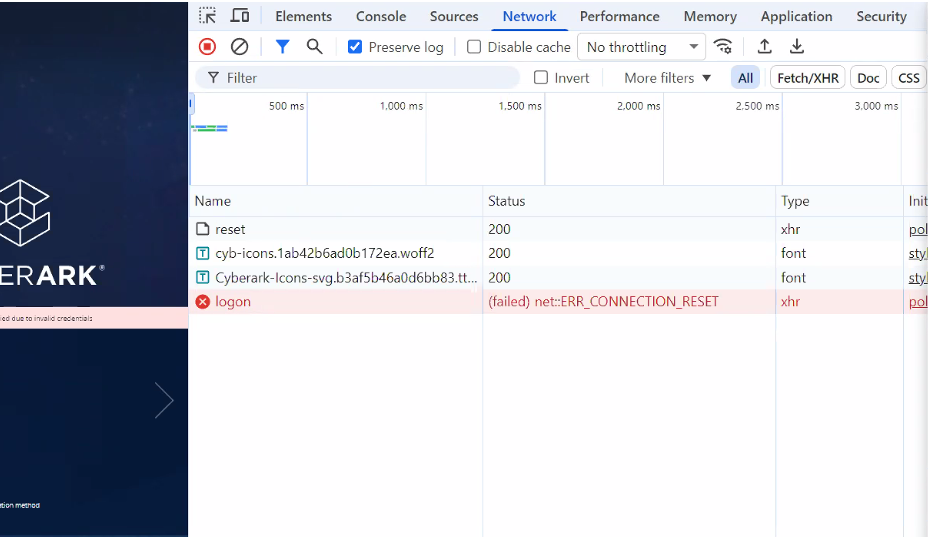Check the Invert filter checkbox
928x537 pixels.
540,78
